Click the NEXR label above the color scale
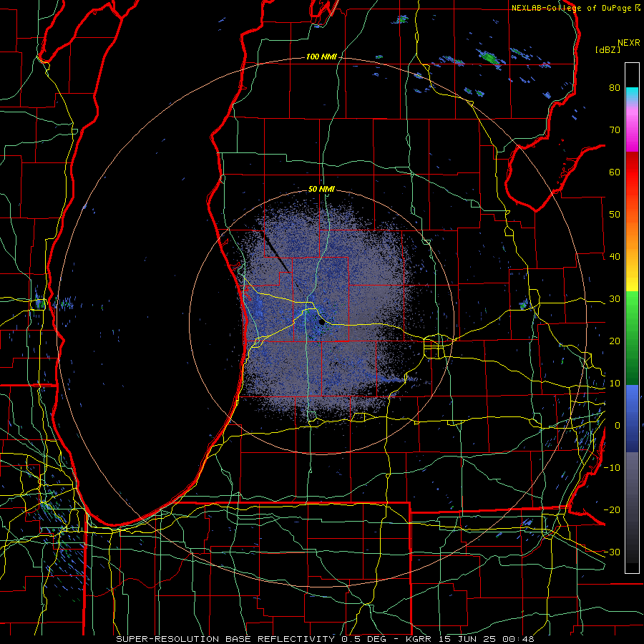 pyautogui.click(x=629, y=43)
